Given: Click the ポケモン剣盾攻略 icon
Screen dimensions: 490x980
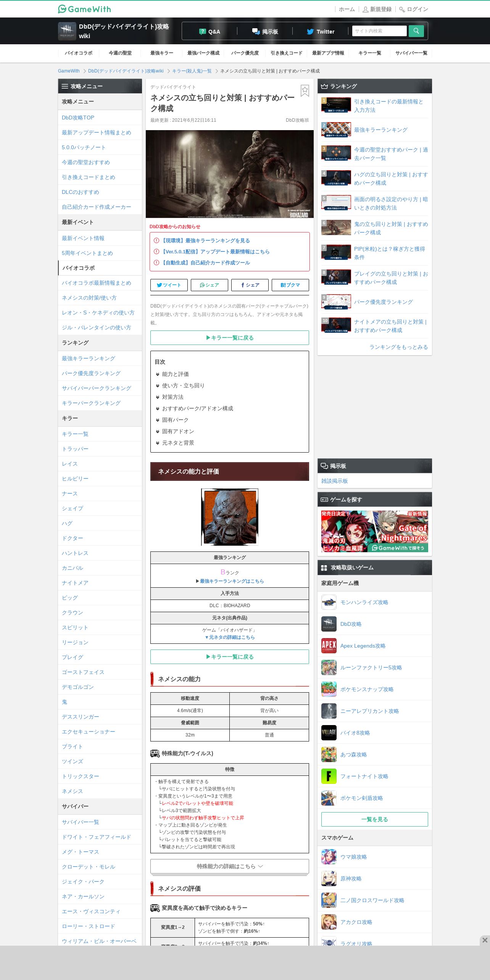Looking at the screenshot, I should [x=329, y=798].
